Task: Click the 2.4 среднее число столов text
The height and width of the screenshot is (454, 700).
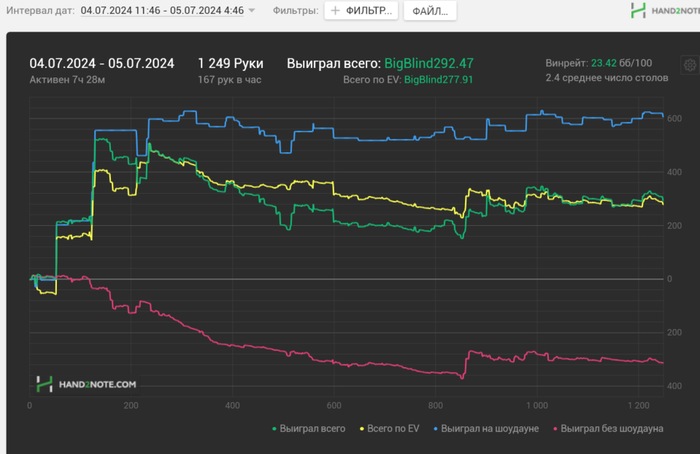Action: 607,78
